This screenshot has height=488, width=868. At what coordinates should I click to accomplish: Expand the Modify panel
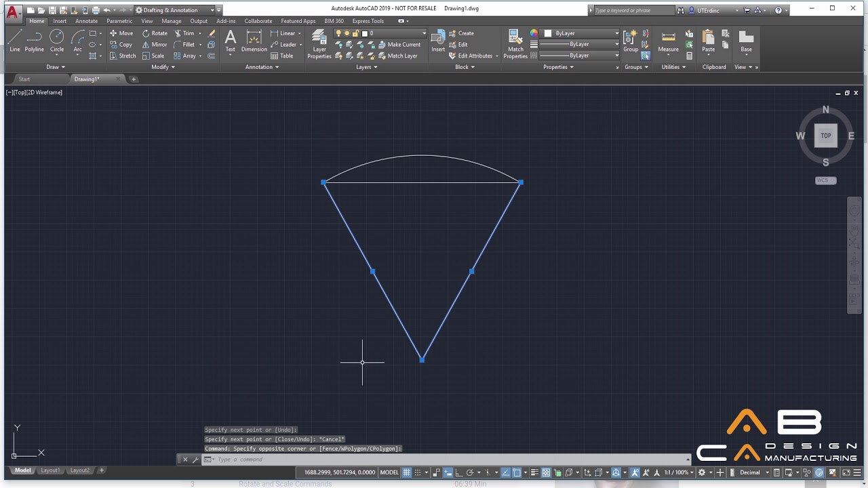point(163,67)
